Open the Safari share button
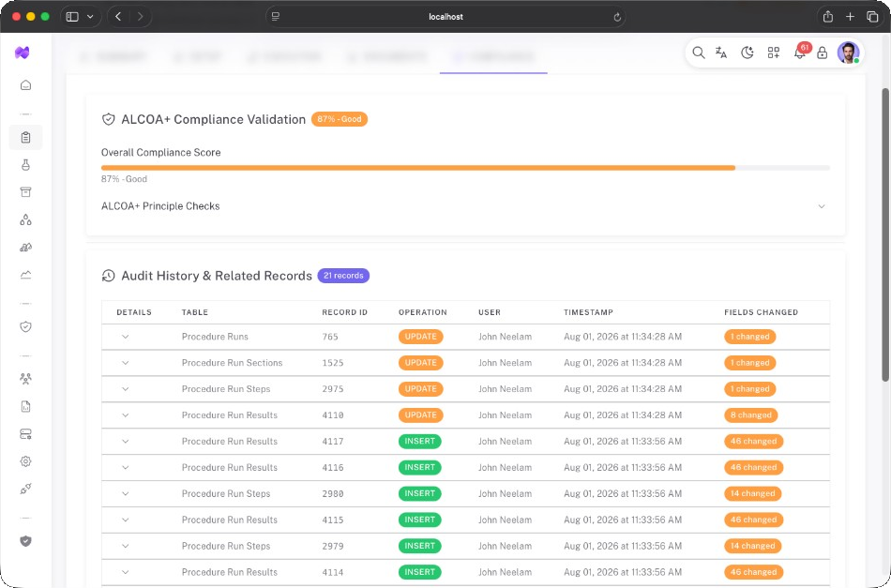The width and height of the screenshot is (891, 588). click(x=828, y=17)
